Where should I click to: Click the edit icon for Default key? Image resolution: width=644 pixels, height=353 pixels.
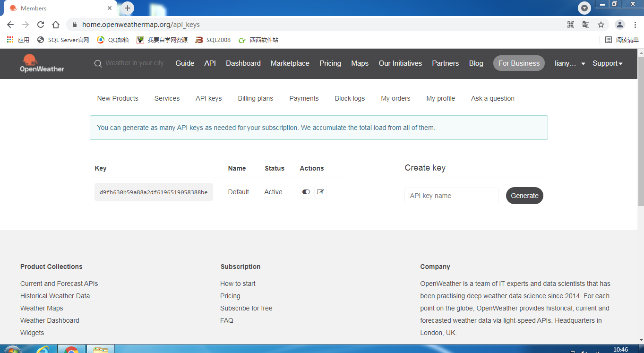[x=321, y=192]
